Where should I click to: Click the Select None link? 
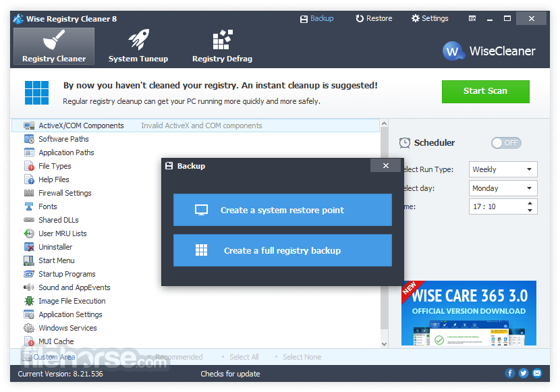pos(302,357)
